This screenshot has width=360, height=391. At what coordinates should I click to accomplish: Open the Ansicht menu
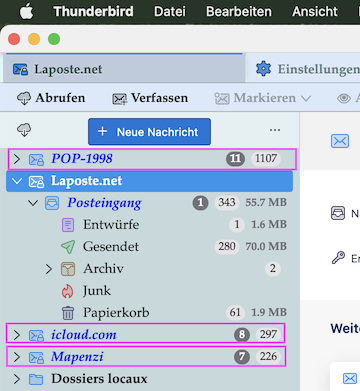pyautogui.click(x=315, y=12)
